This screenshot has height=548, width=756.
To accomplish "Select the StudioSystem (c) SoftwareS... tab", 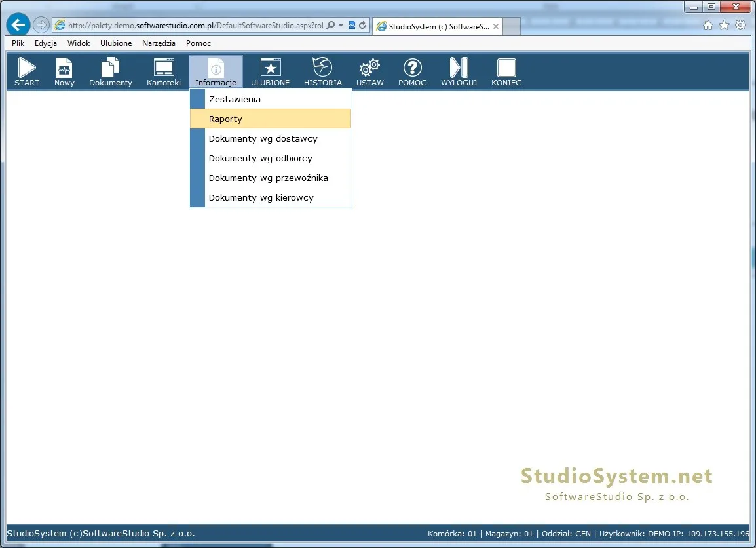I will [439, 26].
